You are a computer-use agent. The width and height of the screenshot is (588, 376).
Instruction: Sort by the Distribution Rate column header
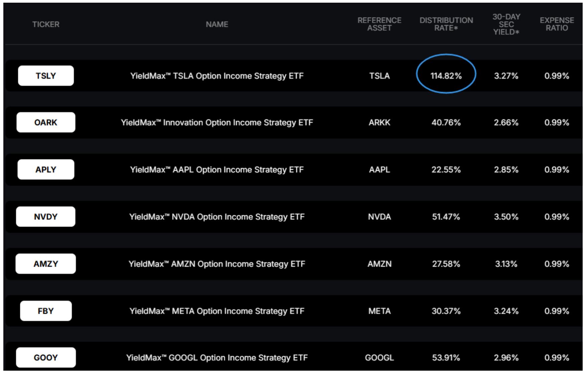446,24
